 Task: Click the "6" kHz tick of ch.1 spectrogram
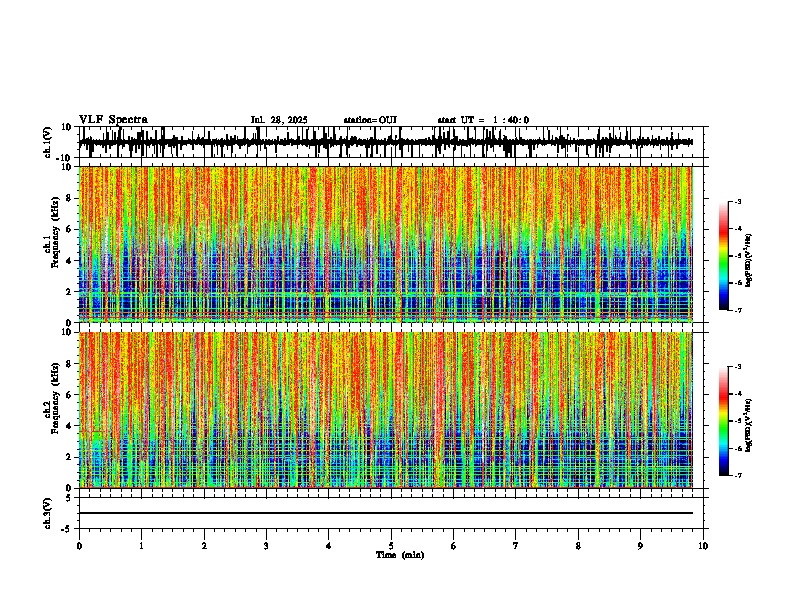69,229
